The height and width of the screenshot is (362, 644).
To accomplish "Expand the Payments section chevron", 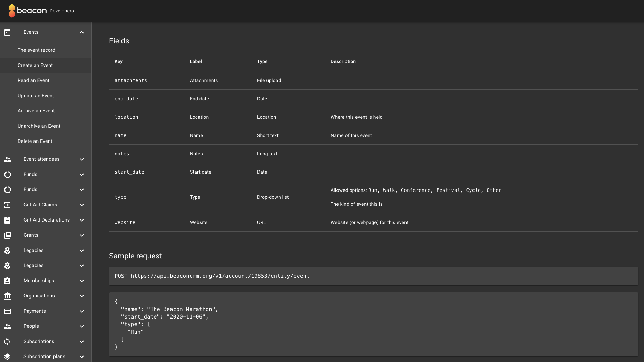I will 82,311.
